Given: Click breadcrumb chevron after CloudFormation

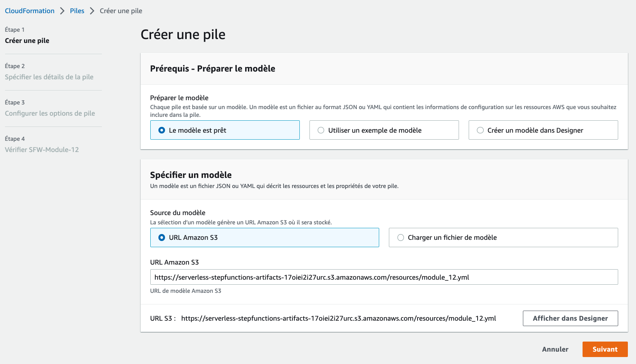Looking at the screenshot, I should (x=62, y=11).
